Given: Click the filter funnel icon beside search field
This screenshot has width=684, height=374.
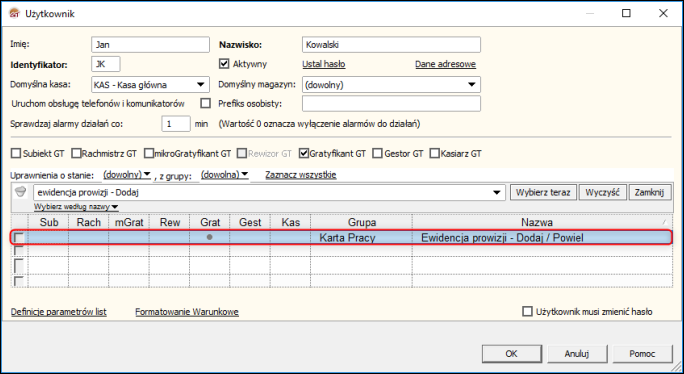Looking at the screenshot, I should pyautogui.click(x=21, y=192).
